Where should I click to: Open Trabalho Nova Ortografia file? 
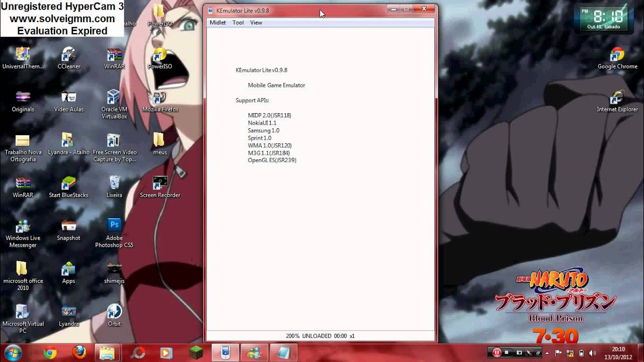click(x=23, y=148)
